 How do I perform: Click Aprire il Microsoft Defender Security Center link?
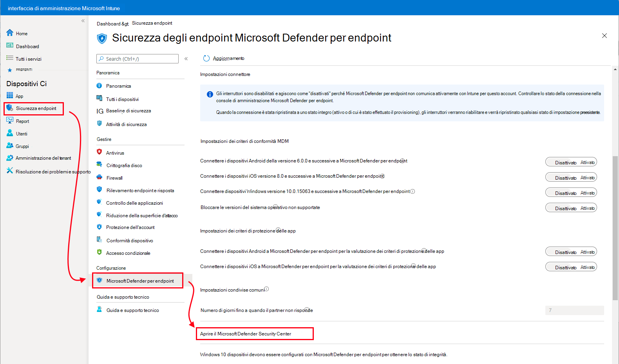[x=246, y=334]
